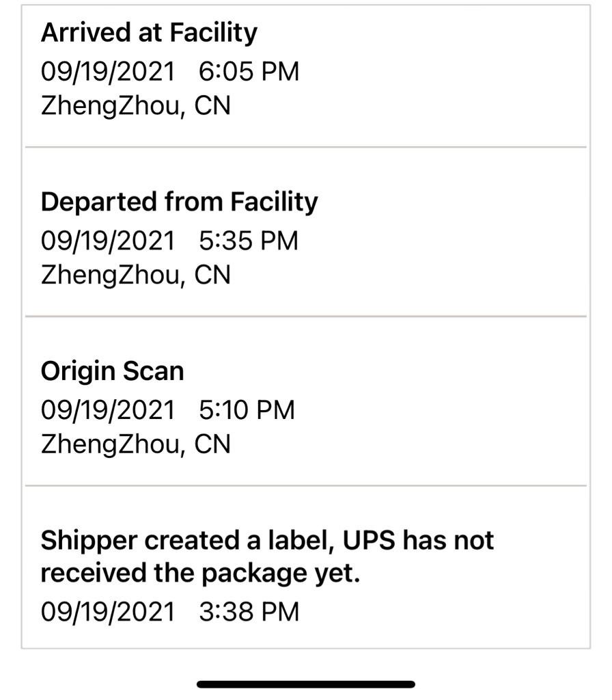Screen dimensions: 612x700
Task: Click the date beside 5:35 PM
Action: coord(108,241)
